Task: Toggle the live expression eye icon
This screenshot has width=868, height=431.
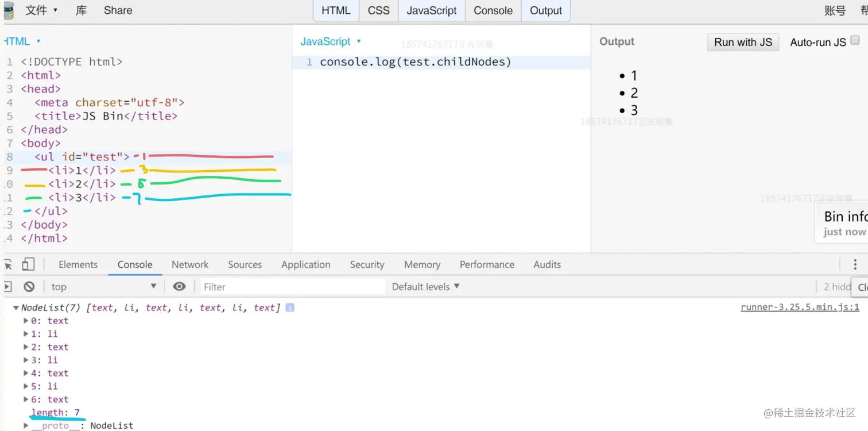Action: tap(179, 286)
